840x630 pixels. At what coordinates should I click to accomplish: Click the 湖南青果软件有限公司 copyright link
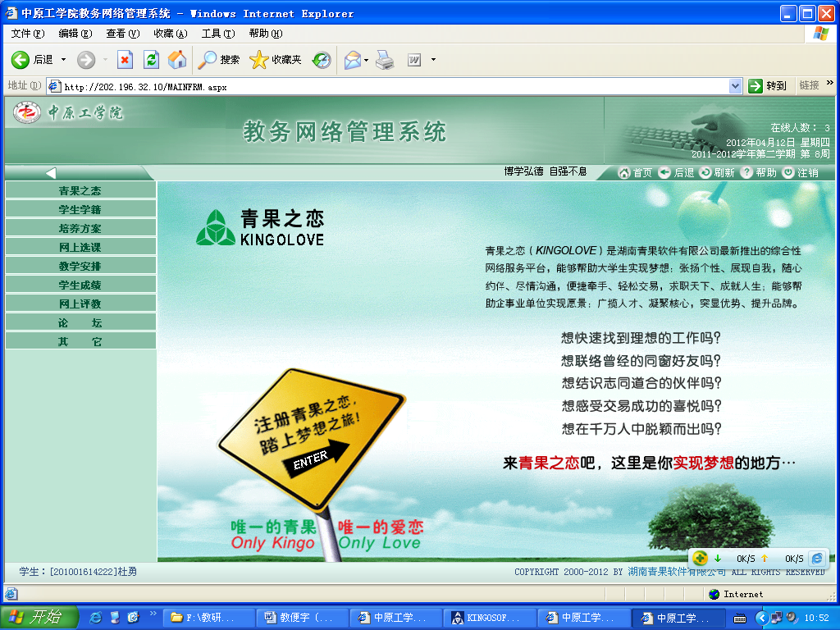[677, 572]
